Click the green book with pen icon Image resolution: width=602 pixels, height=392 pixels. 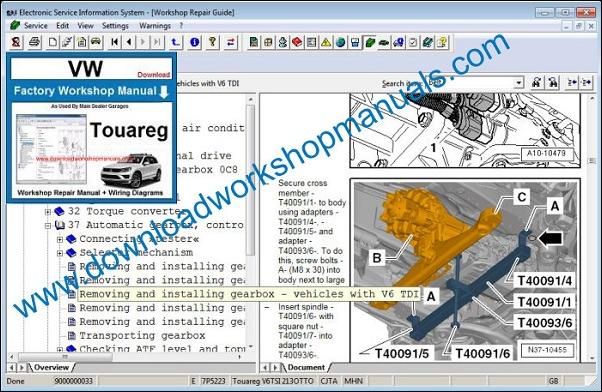[x=428, y=42]
